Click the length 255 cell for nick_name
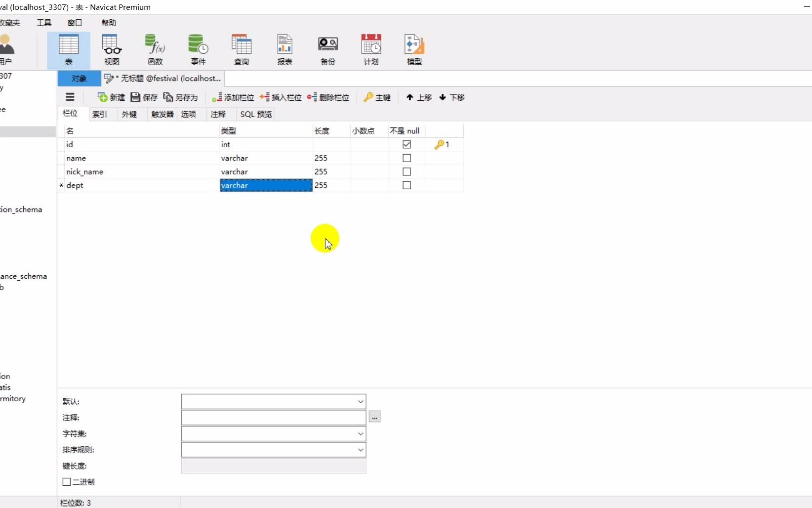 (331, 171)
